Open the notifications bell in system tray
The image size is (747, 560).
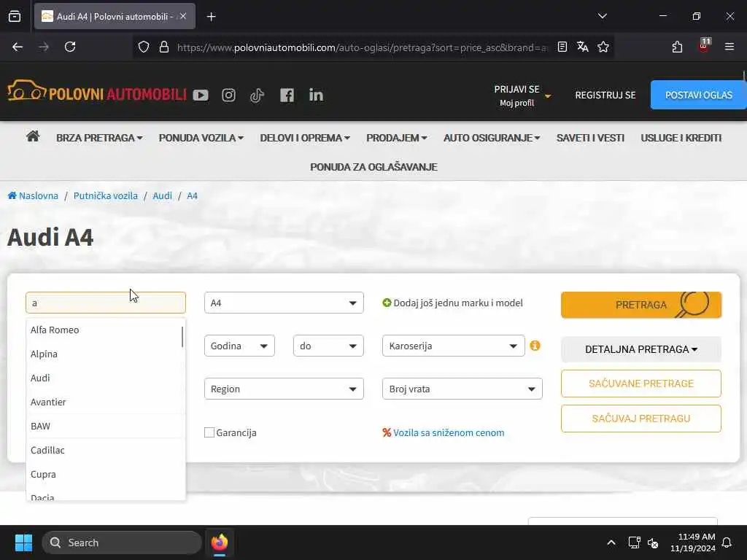[x=727, y=542]
